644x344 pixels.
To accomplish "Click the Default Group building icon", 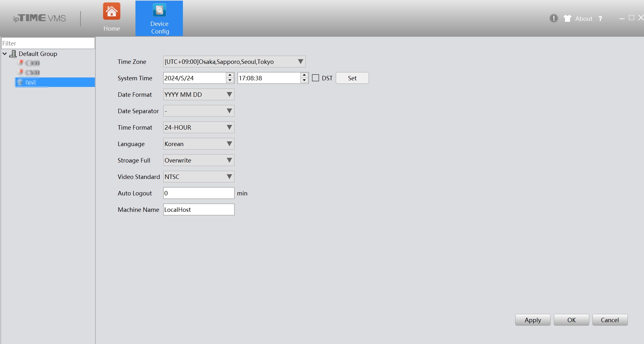I will [13, 54].
